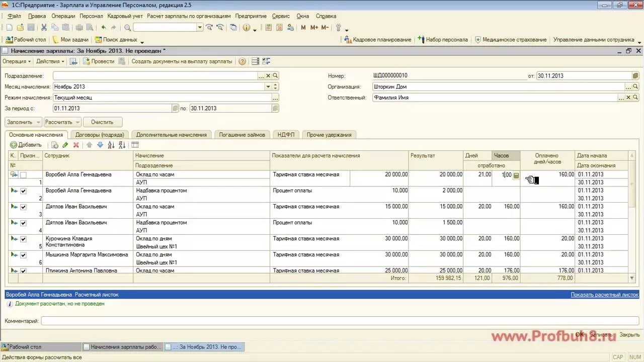Open selection for Режим начисления field
This screenshot has width=644, height=362.
275,98
